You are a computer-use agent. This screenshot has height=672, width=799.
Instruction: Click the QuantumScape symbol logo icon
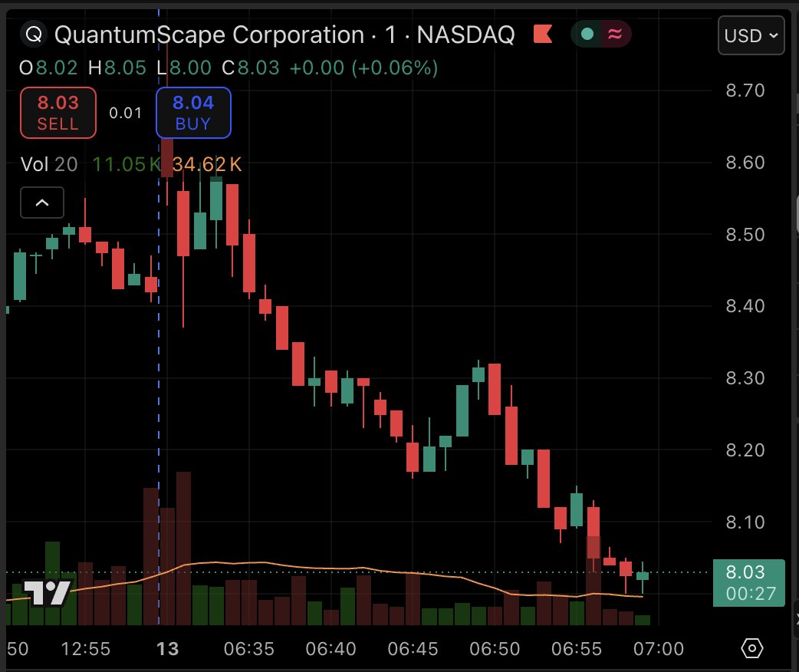[x=34, y=35]
